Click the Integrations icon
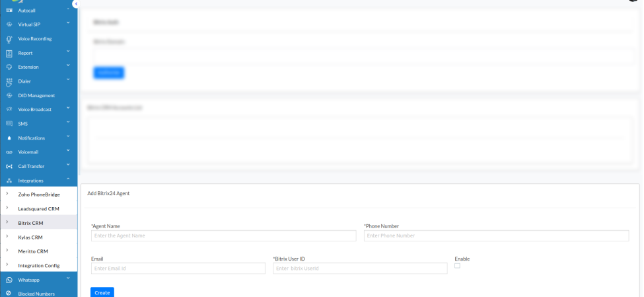The width and height of the screenshot is (644, 297). pos(9,181)
